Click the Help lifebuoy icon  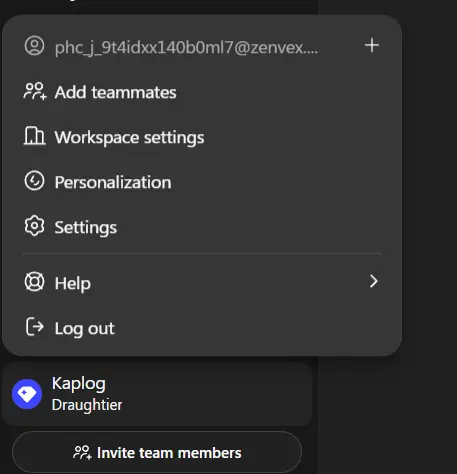(34, 281)
